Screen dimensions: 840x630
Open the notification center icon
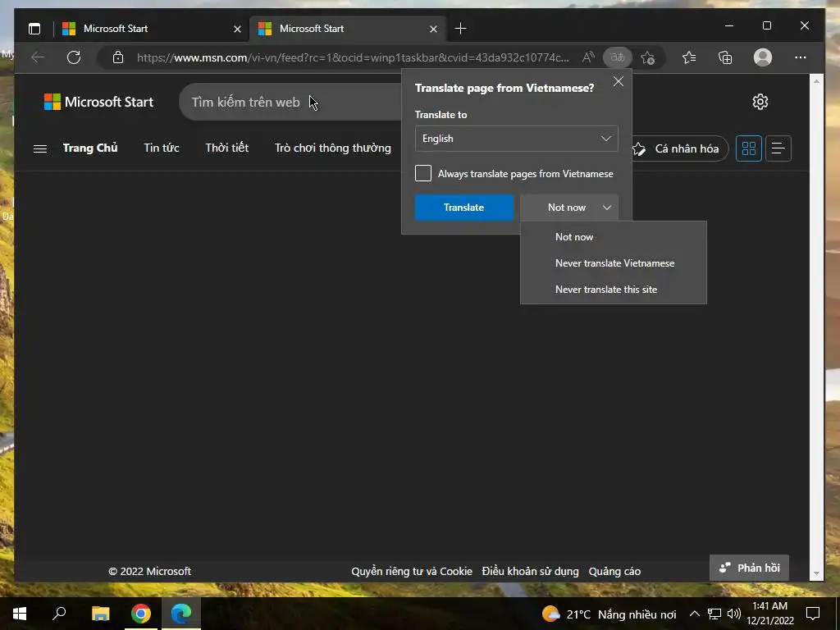pyautogui.click(x=813, y=614)
